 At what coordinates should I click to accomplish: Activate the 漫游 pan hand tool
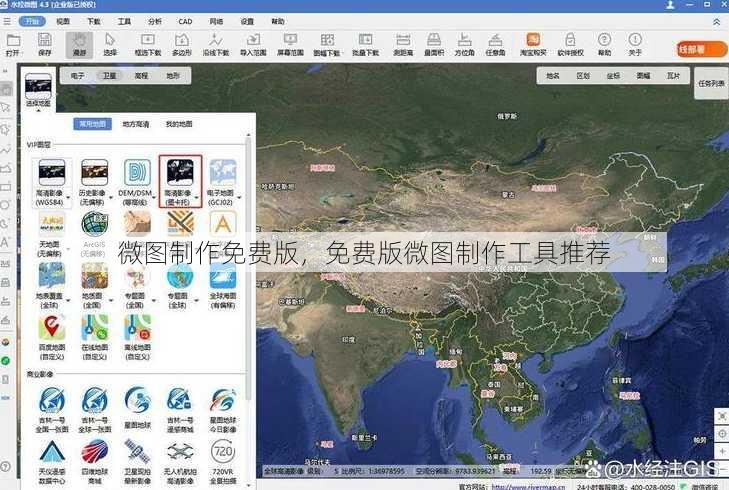(x=79, y=44)
